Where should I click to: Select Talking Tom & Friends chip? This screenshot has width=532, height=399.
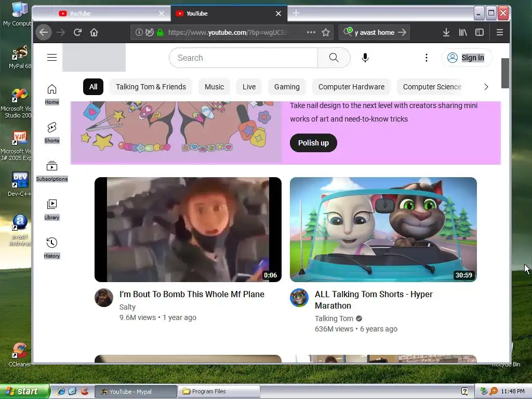point(151,87)
